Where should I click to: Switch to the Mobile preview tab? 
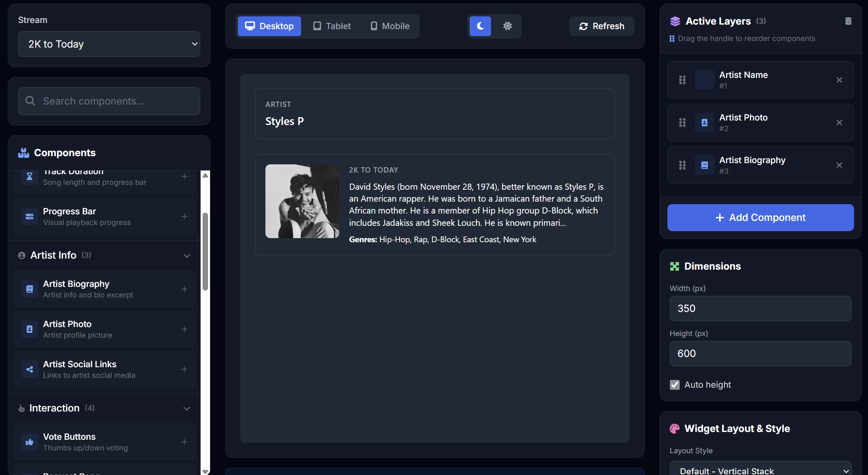389,26
